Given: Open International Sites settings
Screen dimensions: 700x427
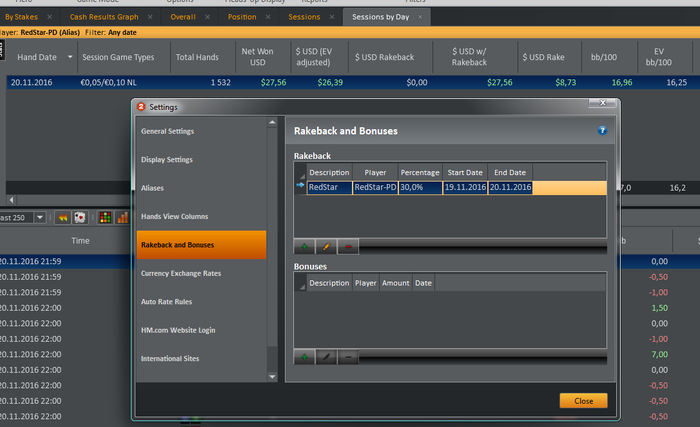Looking at the screenshot, I should [202, 359].
